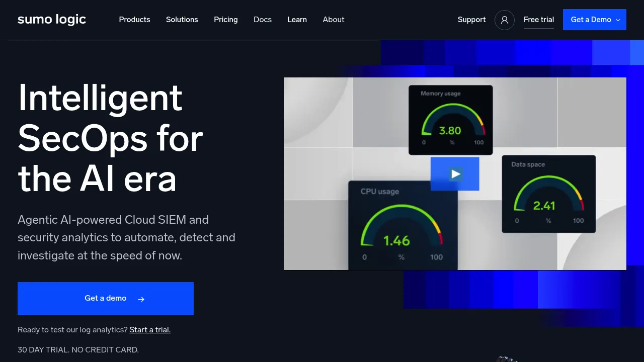Open the Solutions menu
The image size is (644, 362).
click(182, 20)
